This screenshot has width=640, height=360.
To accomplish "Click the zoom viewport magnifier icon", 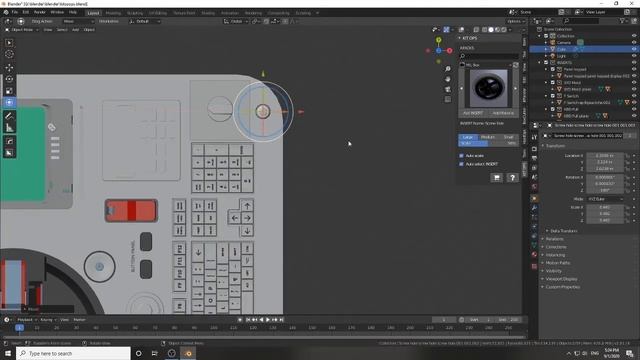I will 448,69.
